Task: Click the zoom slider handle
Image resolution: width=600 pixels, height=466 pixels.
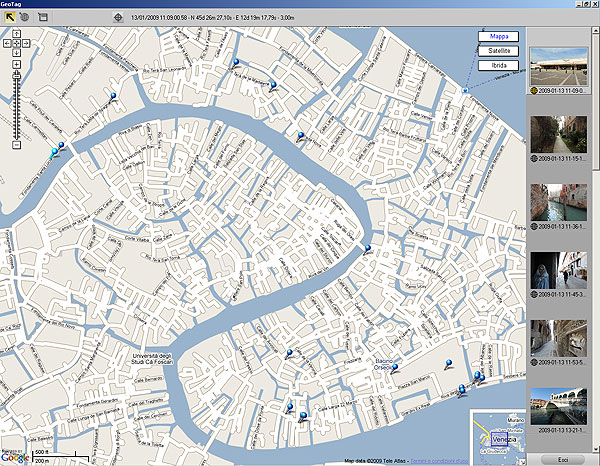Action: [16, 76]
